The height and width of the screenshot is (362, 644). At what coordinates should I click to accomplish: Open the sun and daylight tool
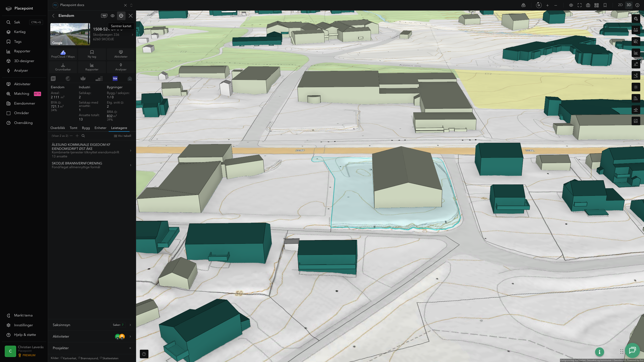[x=636, y=87]
